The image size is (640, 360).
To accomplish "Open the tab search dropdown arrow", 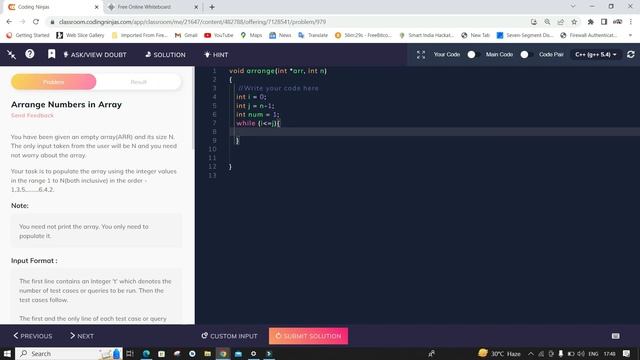I will pyautogui.click(x=573, y=7).
